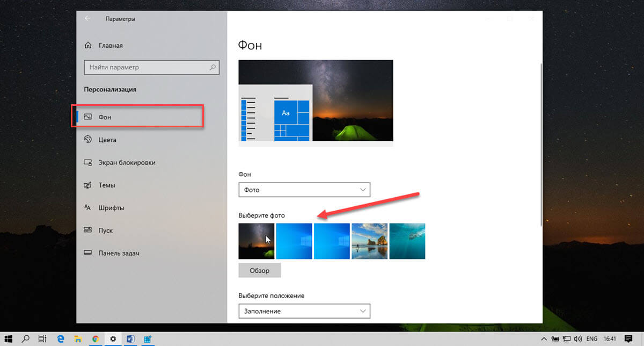Viewport: 644px width, 346px height.
Task: Choose the first blue Windows logo thumbnail
Action: pos(294,241)
